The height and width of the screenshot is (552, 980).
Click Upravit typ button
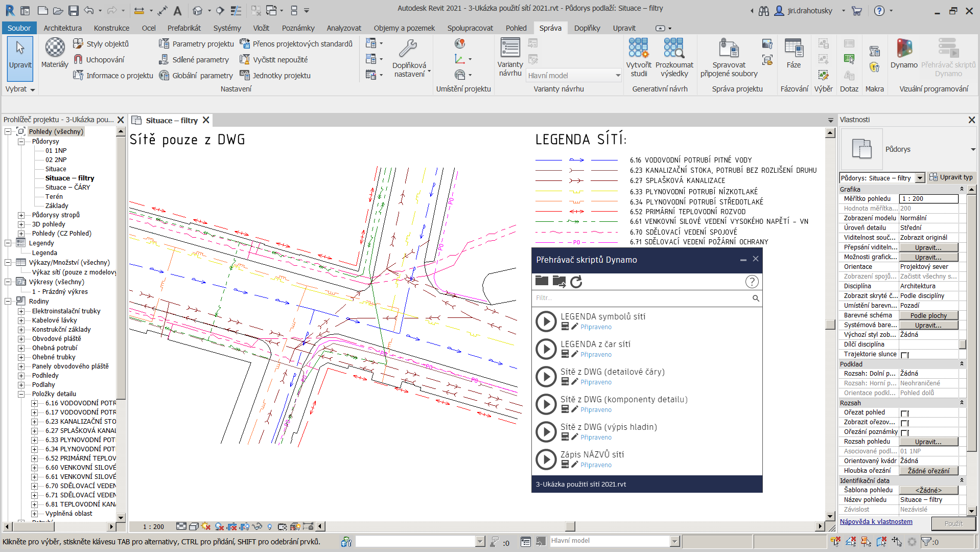tap(951, 177)
